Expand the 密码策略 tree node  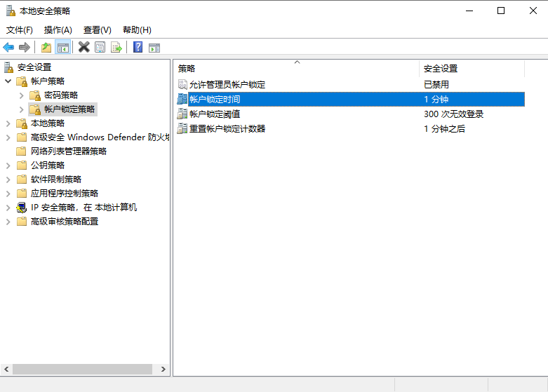coord(21,95)
